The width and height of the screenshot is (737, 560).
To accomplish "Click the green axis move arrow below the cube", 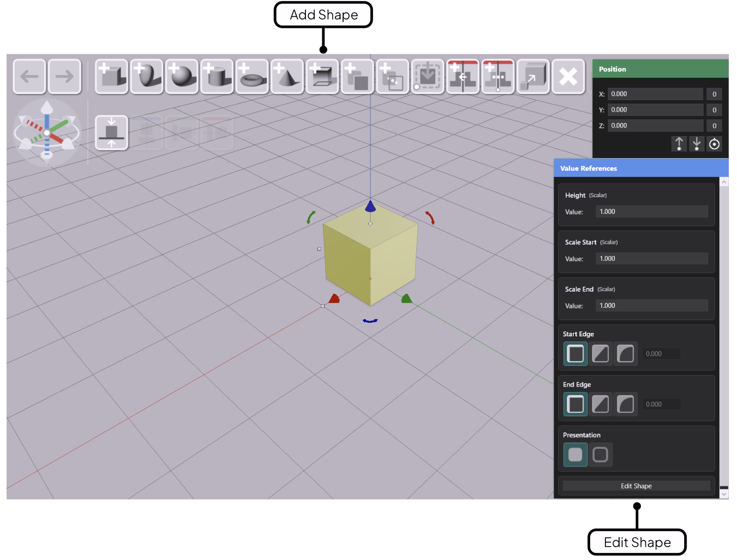I will (x=407, y=298).
